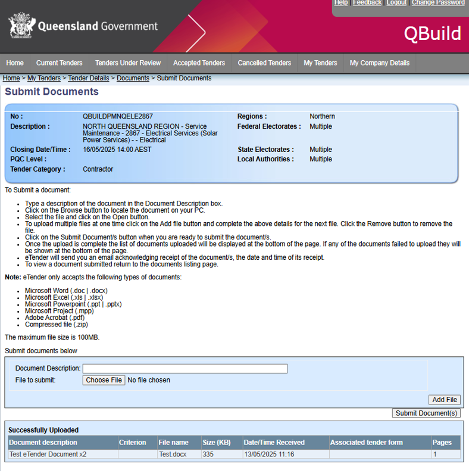Click the No file chosen label
This screenshot has height=476, width=469.
tap(149, 380)
